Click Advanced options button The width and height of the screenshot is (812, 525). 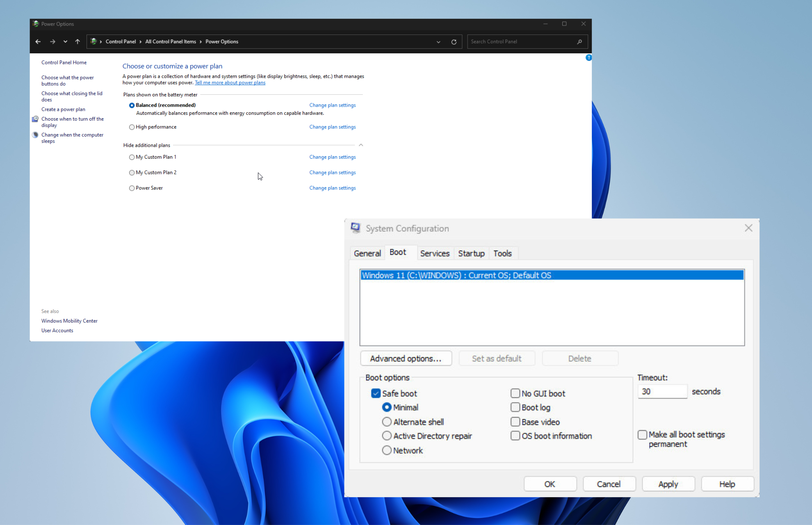[406, 358]
